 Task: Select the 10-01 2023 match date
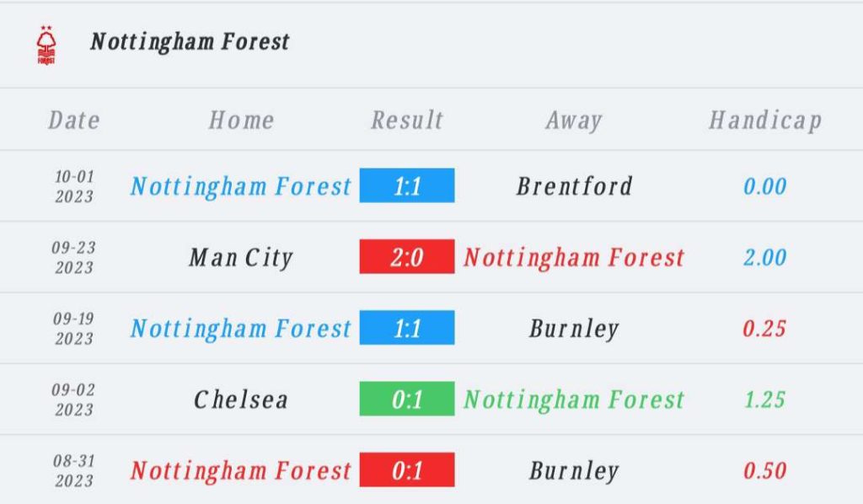point(74,186)
